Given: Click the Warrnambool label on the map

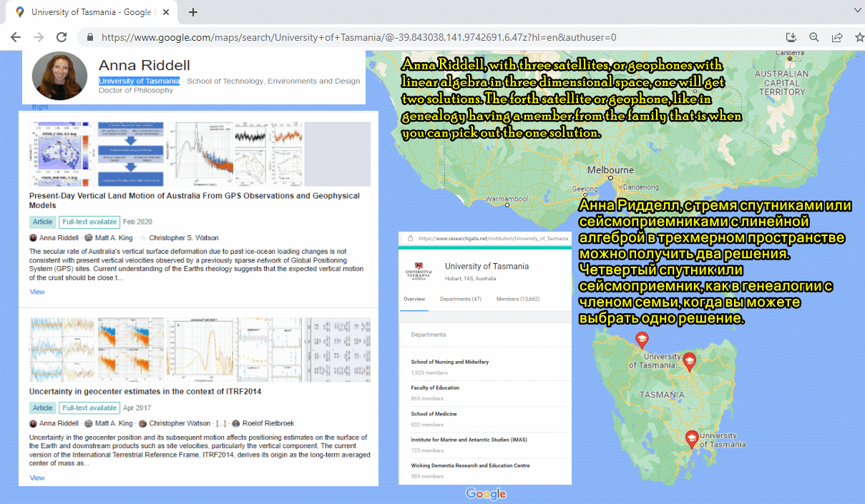Looking at the screenshot, I should click(x=507, y=197).
